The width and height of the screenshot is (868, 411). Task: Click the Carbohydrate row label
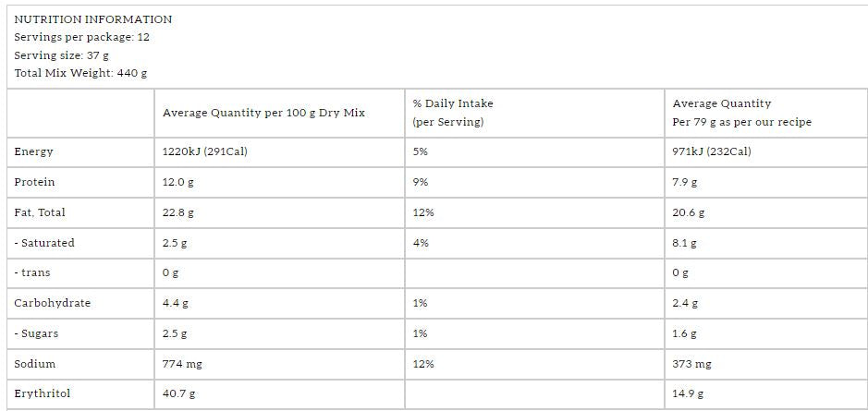pos(53,303)
